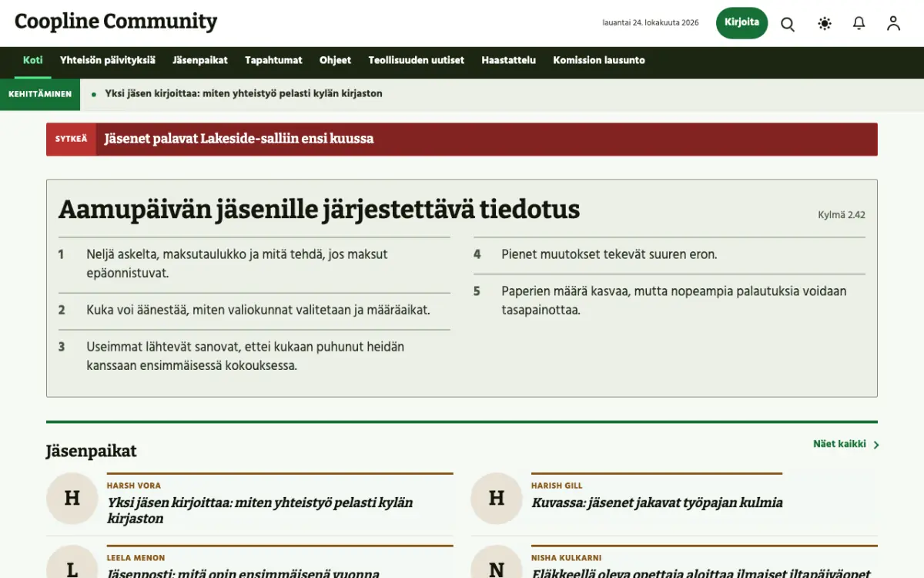Open the Ohjeet menu item
The width and height of the screenshot is (924, 578).
[x=335, y=60]
